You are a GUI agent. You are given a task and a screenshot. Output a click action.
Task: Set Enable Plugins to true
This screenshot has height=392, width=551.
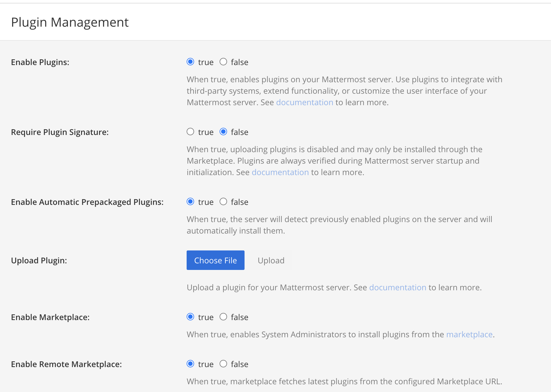click(x=190, y=62)
